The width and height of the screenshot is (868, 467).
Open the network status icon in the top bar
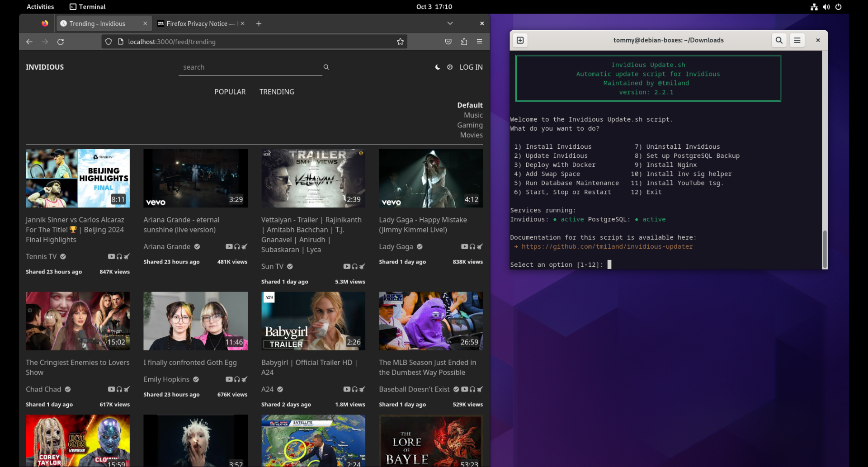coord(814,7)
